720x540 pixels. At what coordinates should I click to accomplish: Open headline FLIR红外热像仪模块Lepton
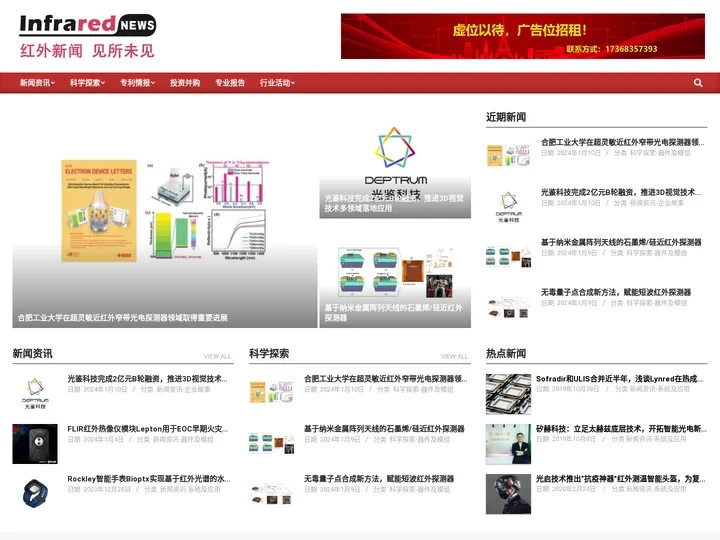(147, 429)
